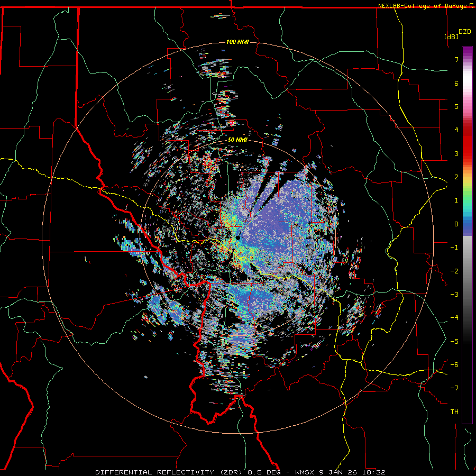Click the -5 dB tick label on the scale
Image resolution: width=476 pixels, height=476 pixels.
tap(454, 341)
